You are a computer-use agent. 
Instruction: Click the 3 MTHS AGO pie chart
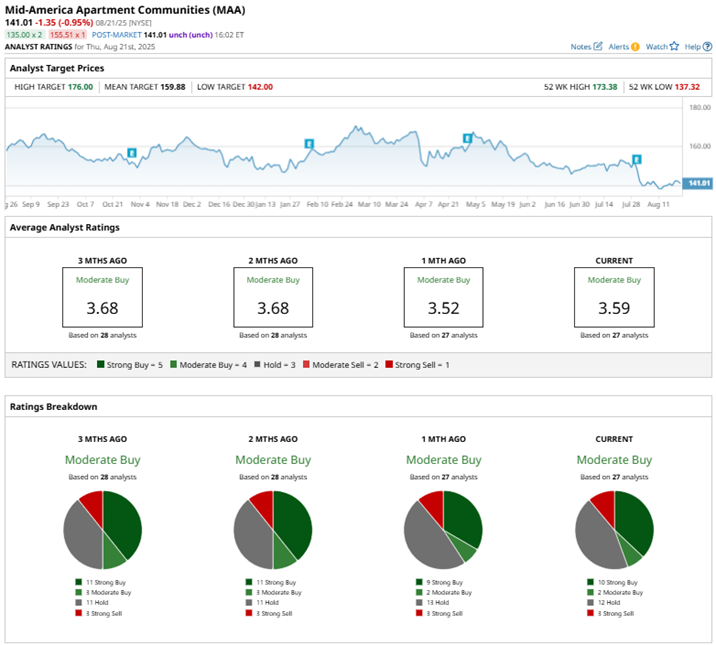coord(102,530)
